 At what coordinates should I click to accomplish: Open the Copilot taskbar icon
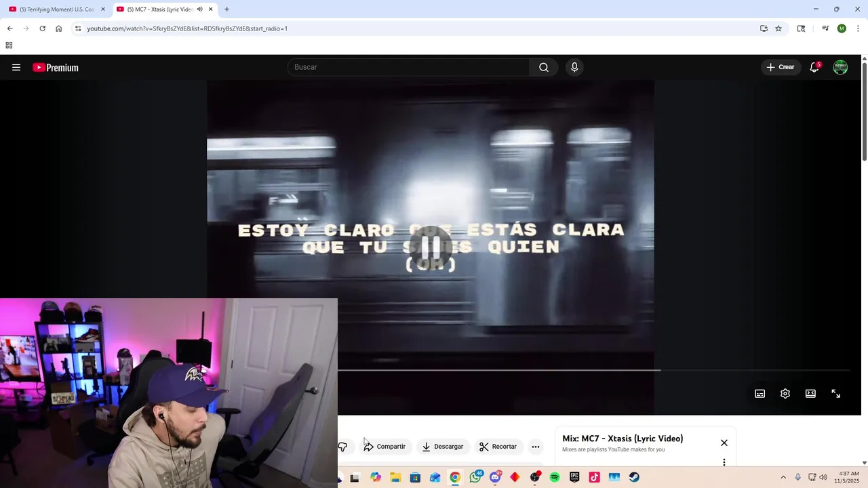pos(376,477)
